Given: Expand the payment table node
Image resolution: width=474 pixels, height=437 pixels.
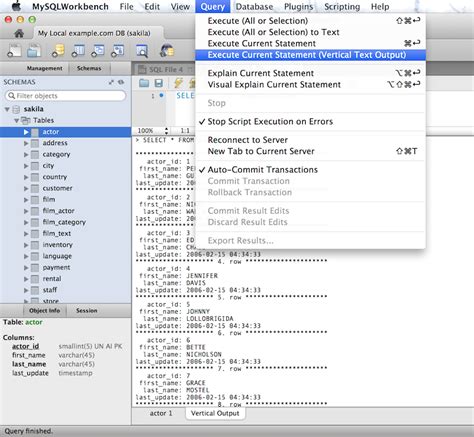Looking at the screenshot, I should (26, 268).
